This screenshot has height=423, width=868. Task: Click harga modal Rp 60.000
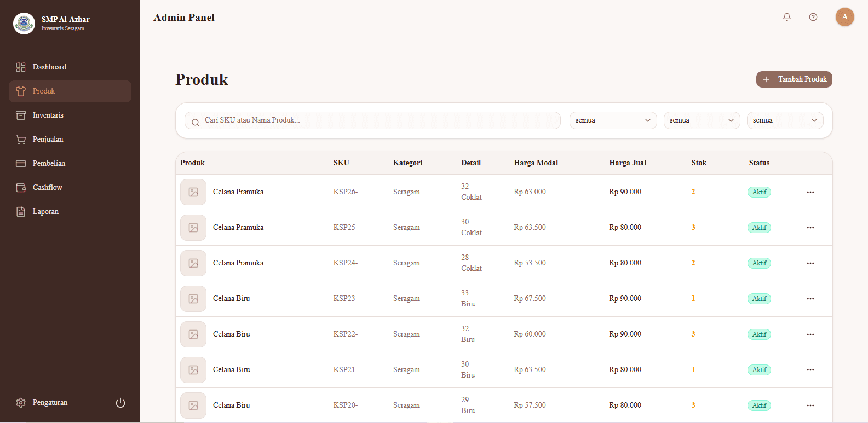pyautogui.click(x=530, y=334)
